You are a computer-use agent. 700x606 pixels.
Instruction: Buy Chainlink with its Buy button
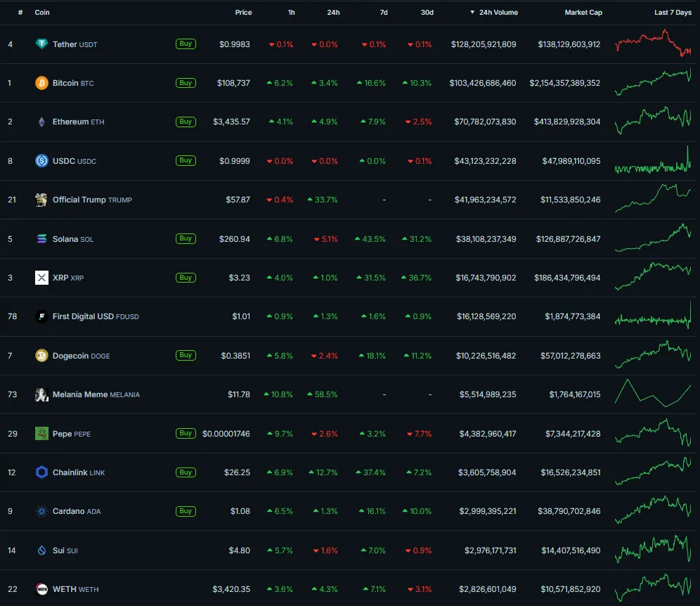186,472
